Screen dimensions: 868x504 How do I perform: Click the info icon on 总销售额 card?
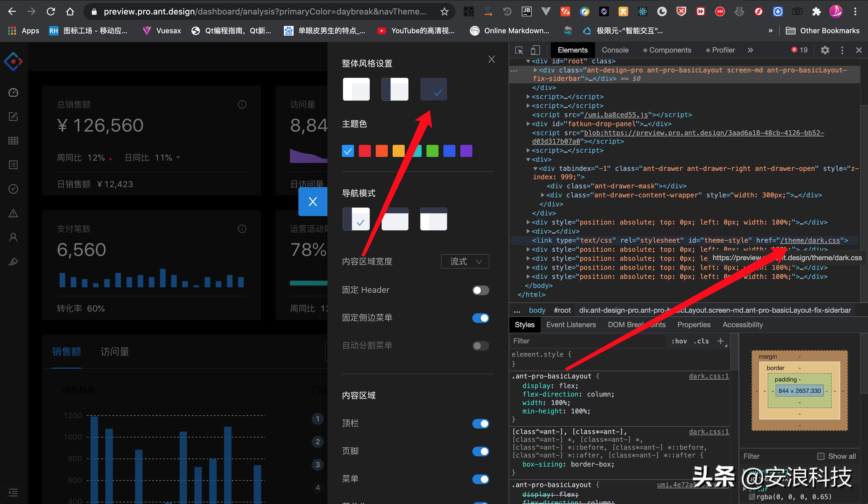pos(242,104)
